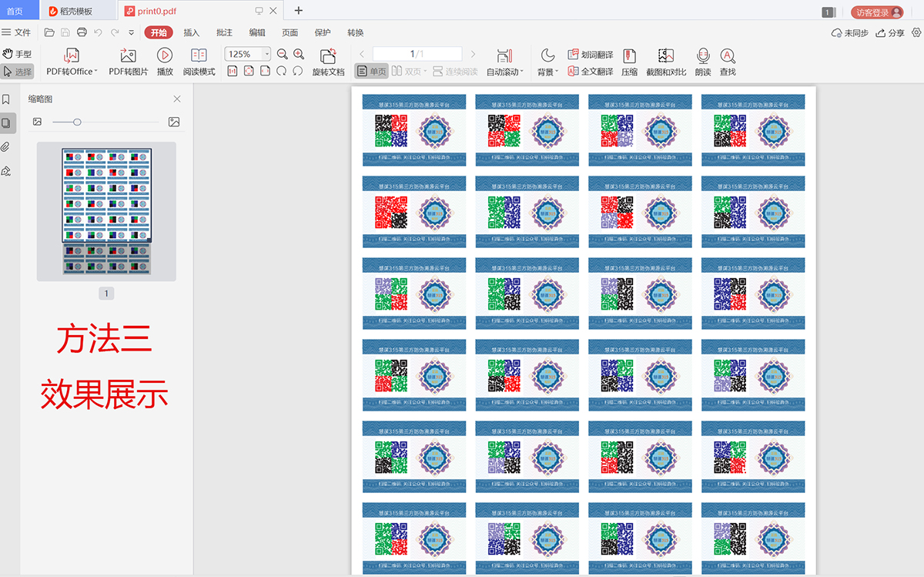Open the 编辑 ribbon tab
The width and height of the screenshot is (924, 577).
(257, 32)
